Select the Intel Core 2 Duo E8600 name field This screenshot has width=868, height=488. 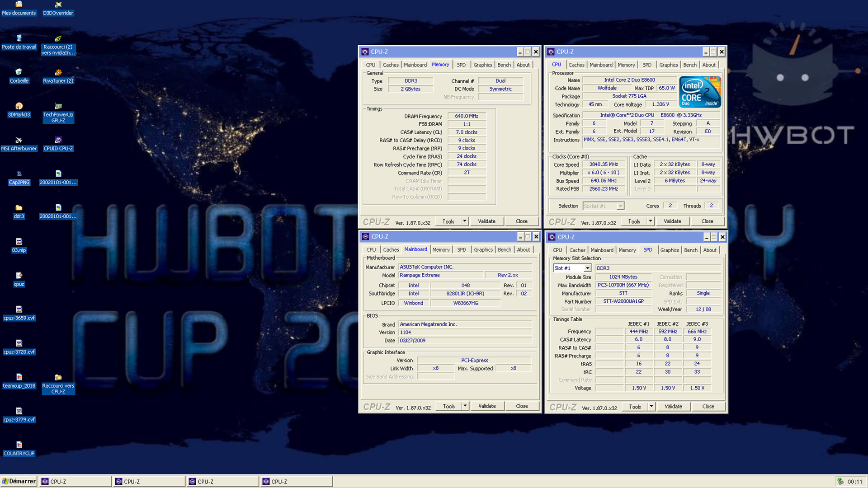pos(629,80)
